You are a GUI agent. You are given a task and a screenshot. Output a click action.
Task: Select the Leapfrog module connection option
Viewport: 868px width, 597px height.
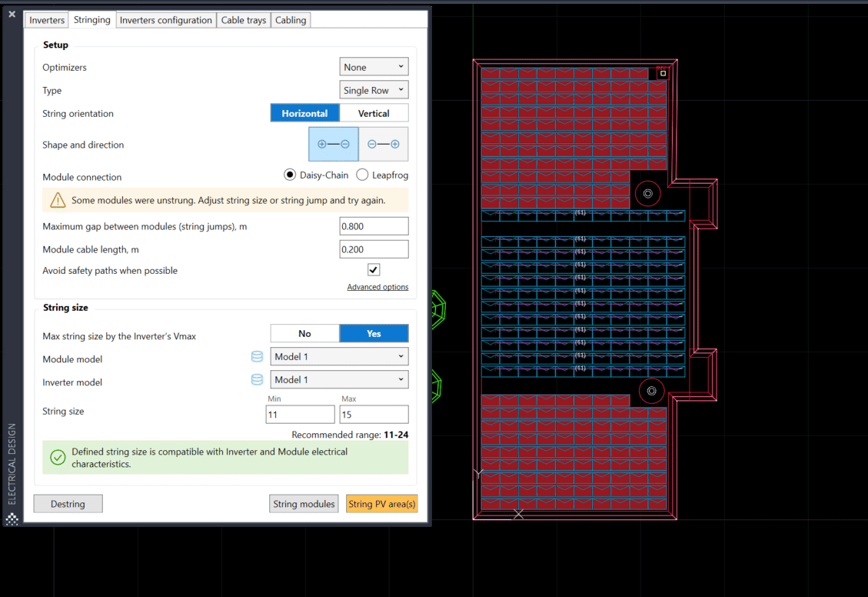[361, 175]
